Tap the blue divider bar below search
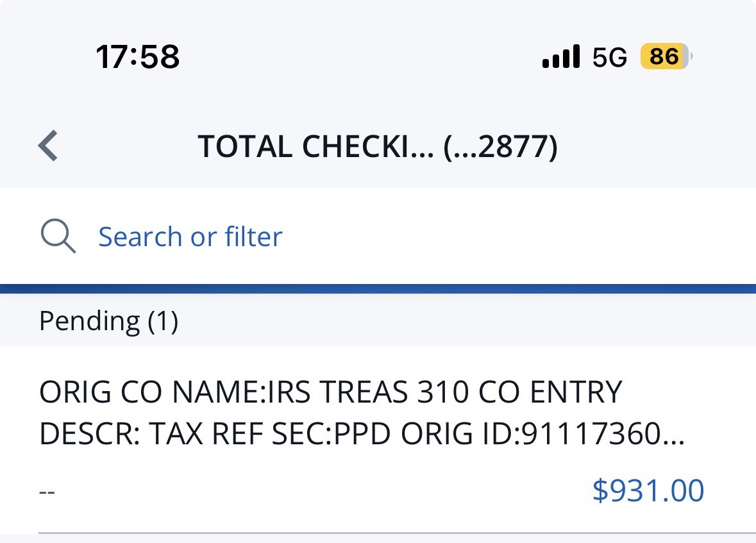756x543 pixels. [x=378, y=289]
